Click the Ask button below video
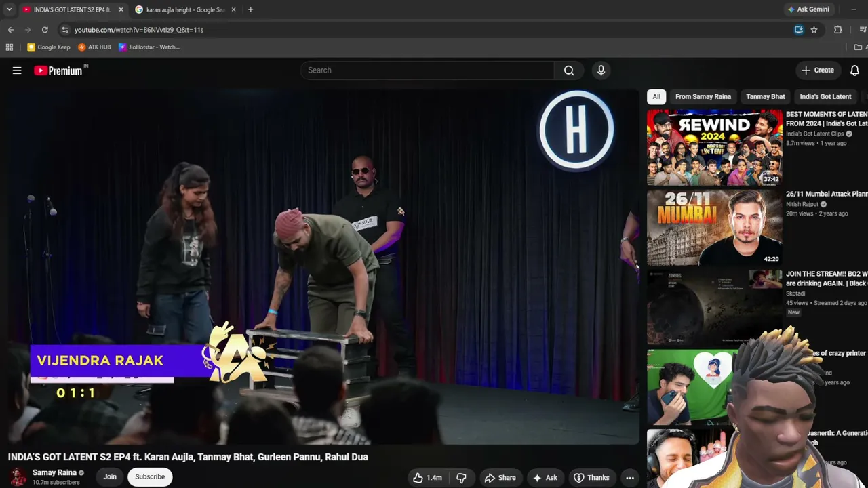Screen dimensions: 868x488 [545, 478]
